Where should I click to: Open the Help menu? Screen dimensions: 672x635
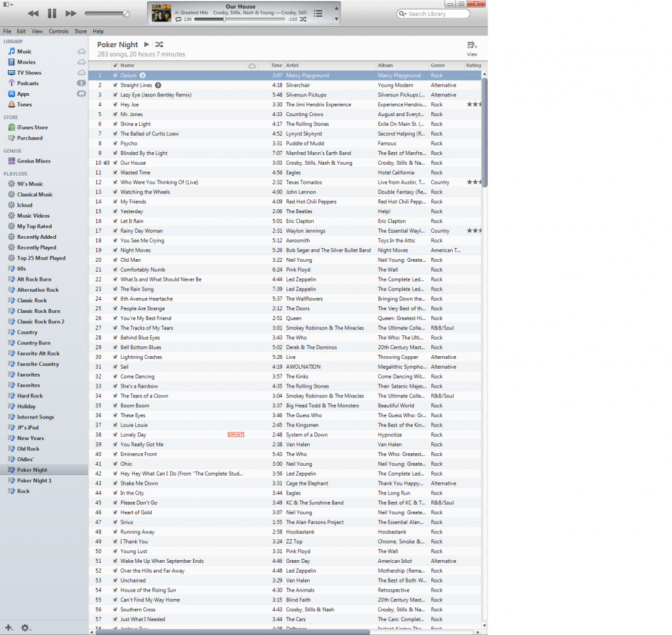[x=98, y=31]
